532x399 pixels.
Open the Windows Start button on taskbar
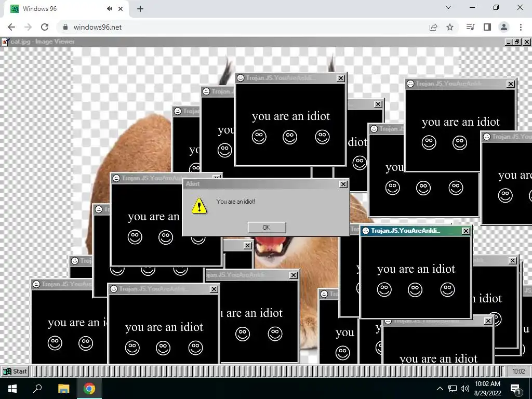(12, 389)
